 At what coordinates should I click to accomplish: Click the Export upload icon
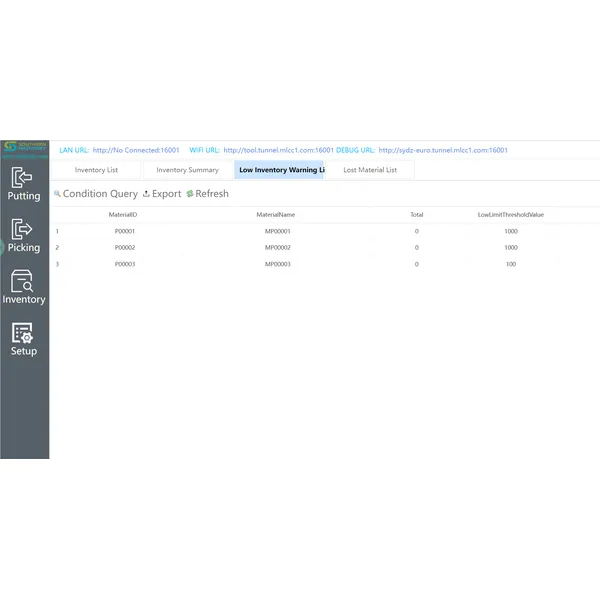click(x=146, y=194)
